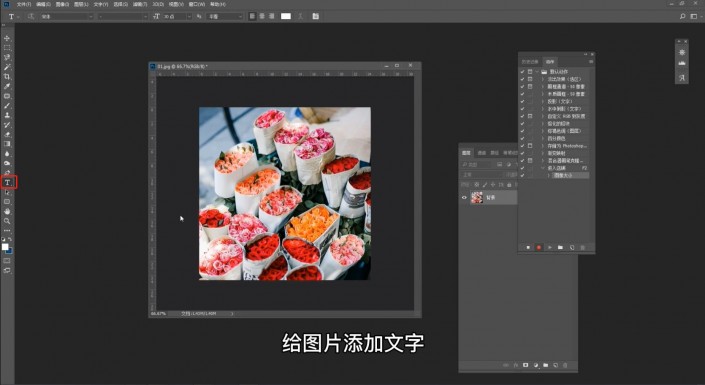Select the Rectangular Marquee tool

pyautogui.click(x=7, y=48)
